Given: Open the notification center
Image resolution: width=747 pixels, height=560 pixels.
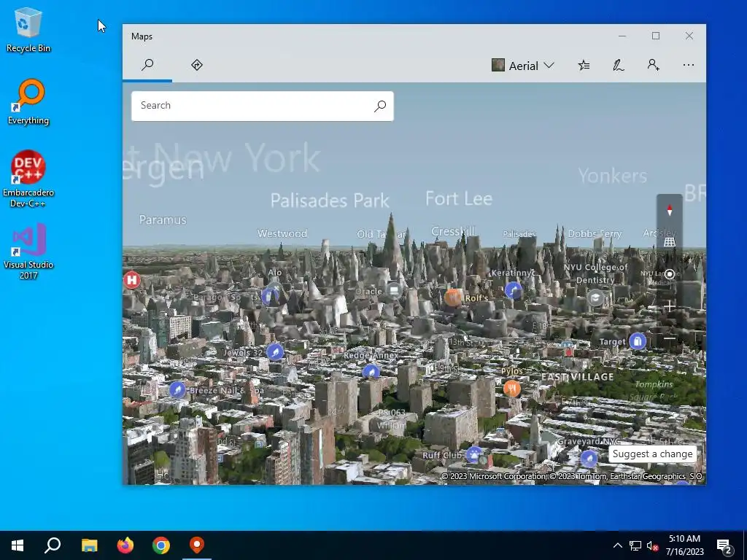Looking at the screenshot, I should pyautogui.click(x=724, y=545).
